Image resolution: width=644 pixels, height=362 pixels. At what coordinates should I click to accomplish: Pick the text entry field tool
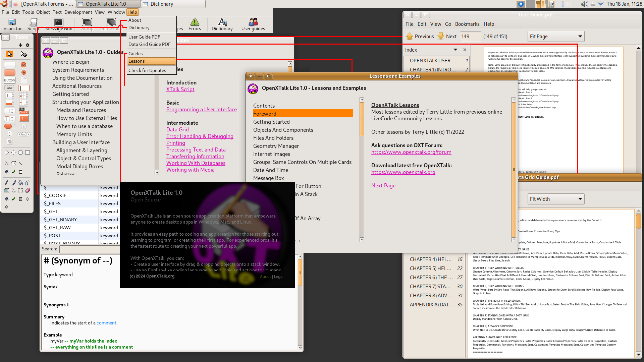[24, 88]
